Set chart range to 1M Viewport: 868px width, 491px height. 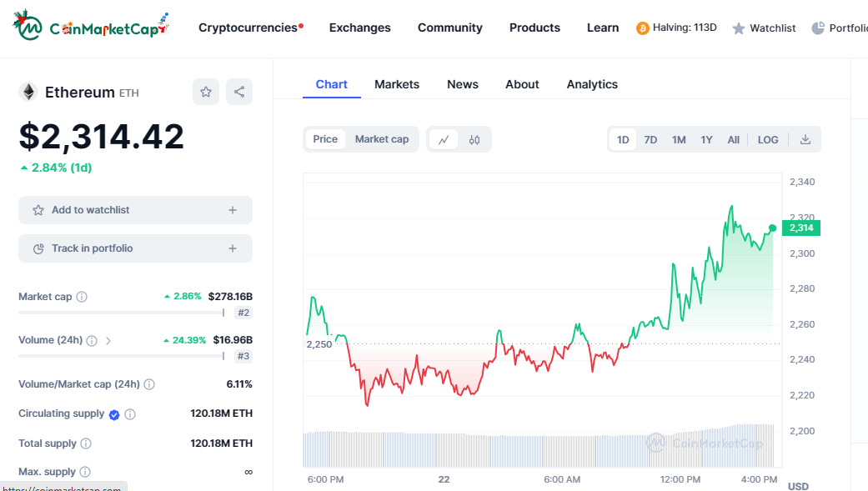679,139
